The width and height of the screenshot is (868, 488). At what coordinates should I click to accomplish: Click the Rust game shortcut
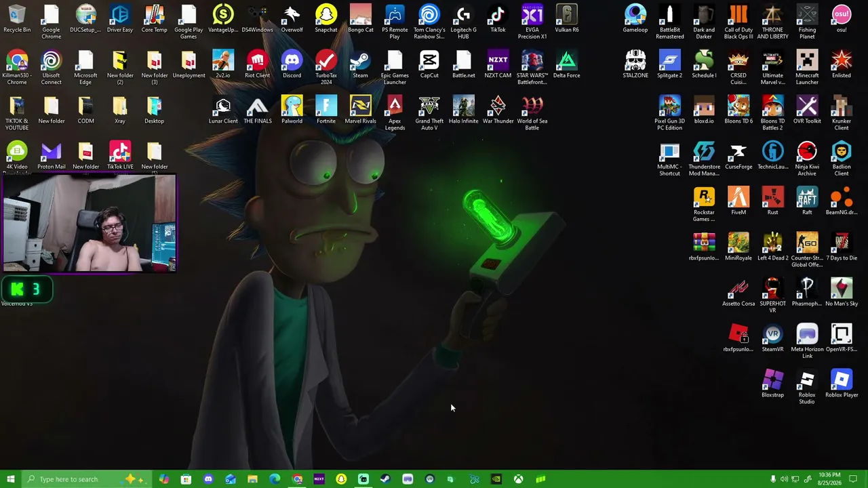[x=772, y=201]
